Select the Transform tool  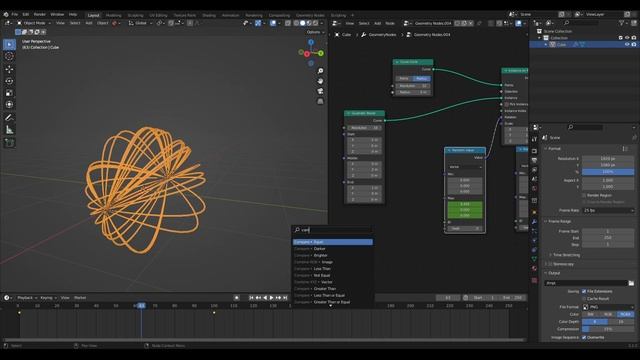pyautogui.click(x=9, y=104)
